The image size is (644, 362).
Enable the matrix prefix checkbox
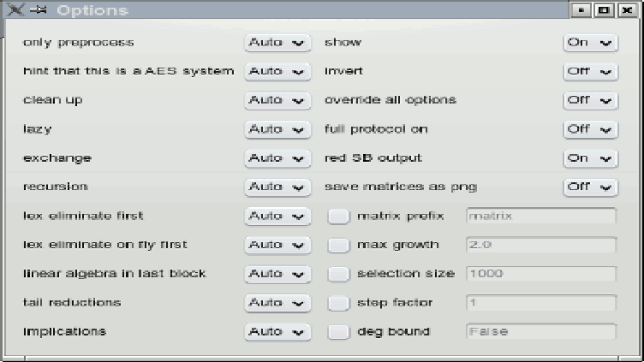[338, 217]
